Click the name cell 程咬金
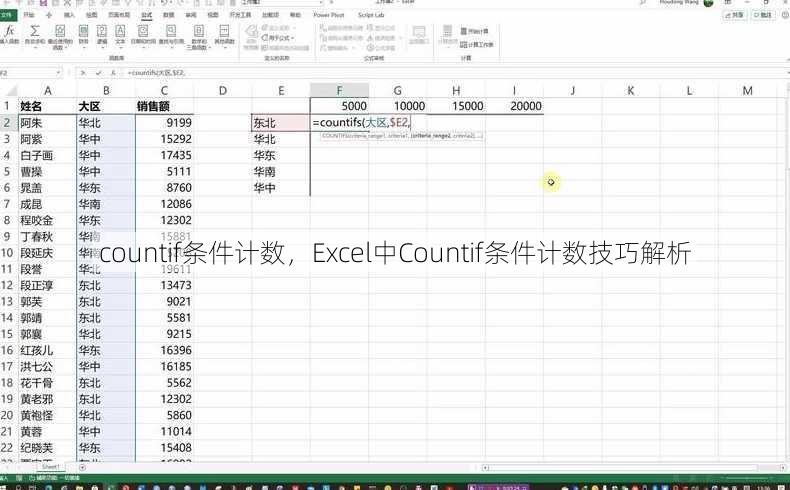The width and height of the screenshot is (790, 490). click(47, 220)
